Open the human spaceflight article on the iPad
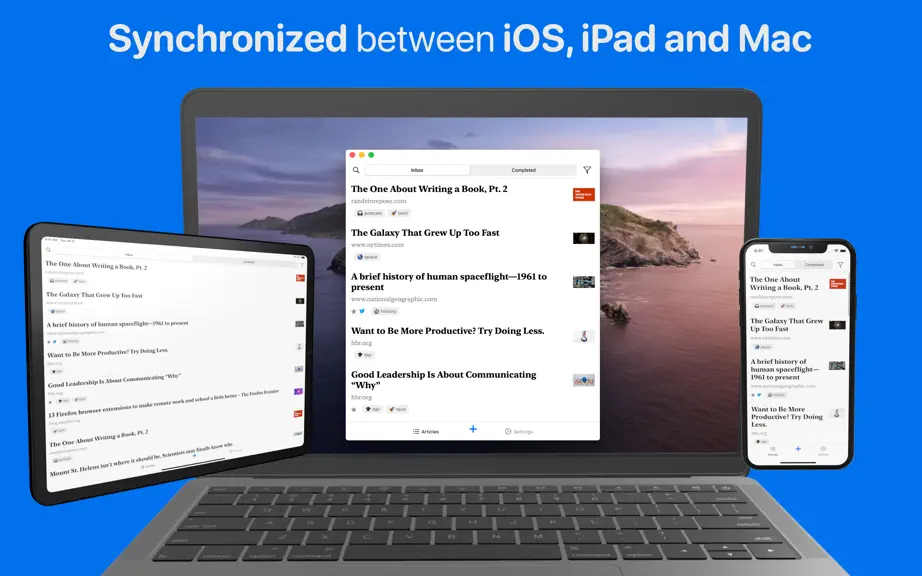The height and width of the screenshot is (576, 922). click(x=118, y=324)
